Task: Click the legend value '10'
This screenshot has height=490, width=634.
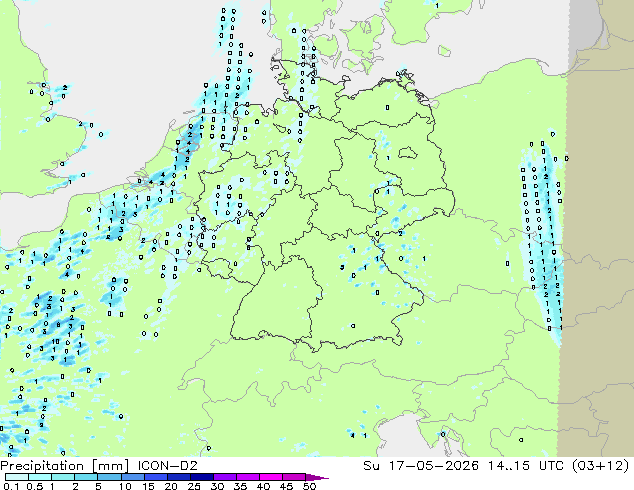Action: click(x=125, y=486)
